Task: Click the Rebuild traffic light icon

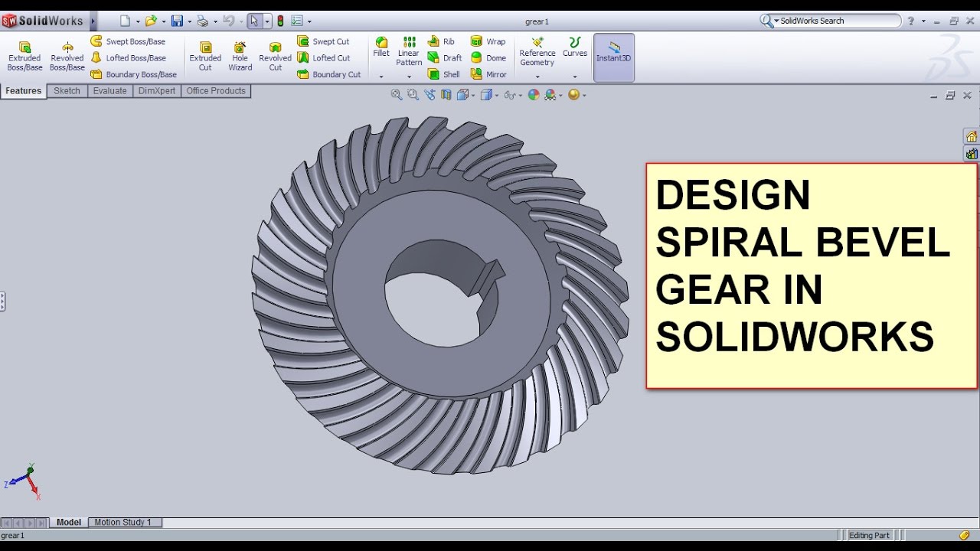Action: point(280,21)
